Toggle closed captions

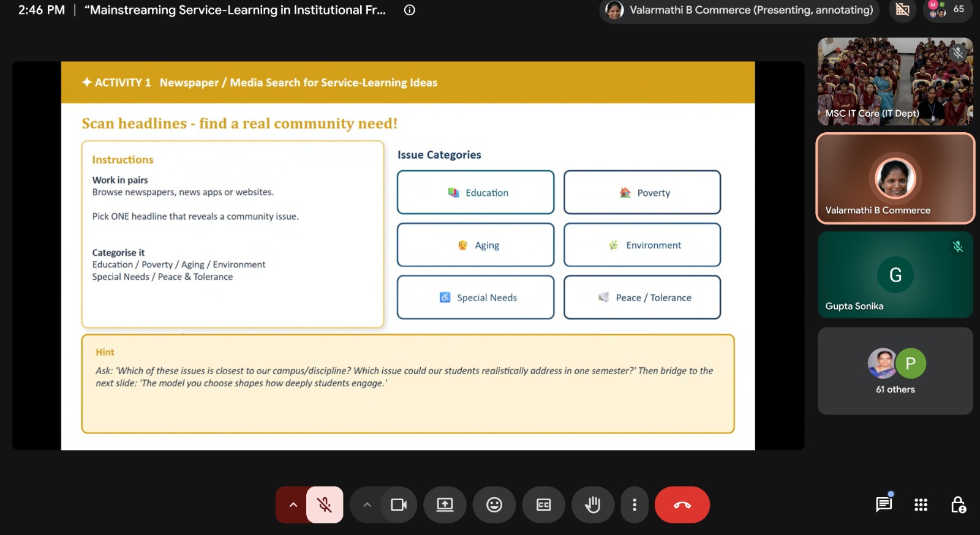coord(543,505)
